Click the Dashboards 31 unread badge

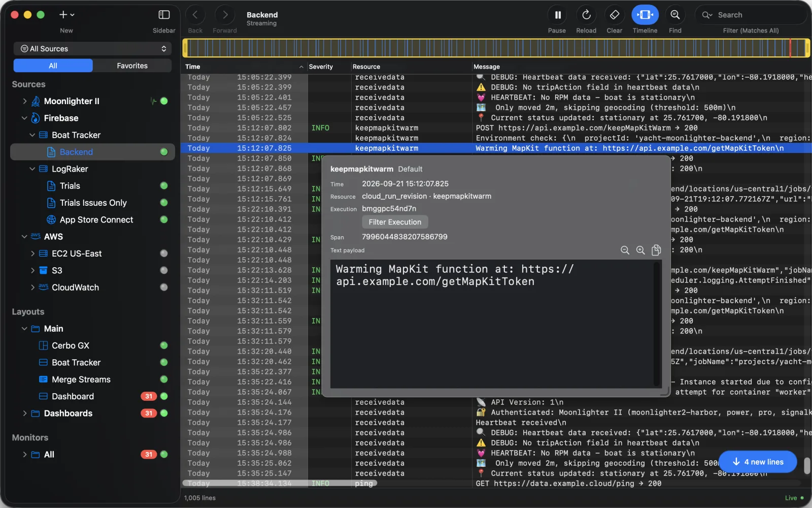coord(149,414)
